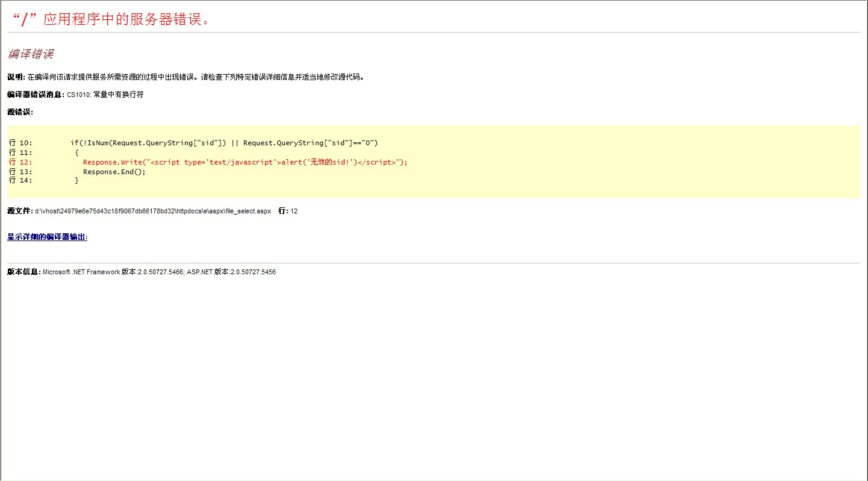The width and height of the screenshot is (868, 481).
Task: Click the description sentence starting 在编译向该请求
Action: (196, 77)
